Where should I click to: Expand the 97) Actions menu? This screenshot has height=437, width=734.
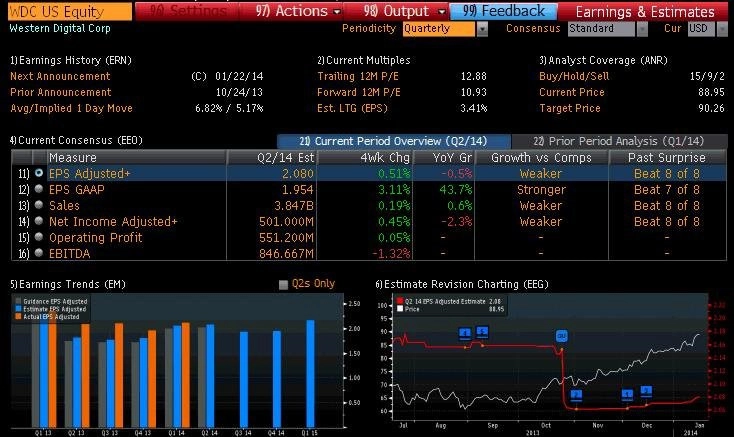(x=297, y=11)
